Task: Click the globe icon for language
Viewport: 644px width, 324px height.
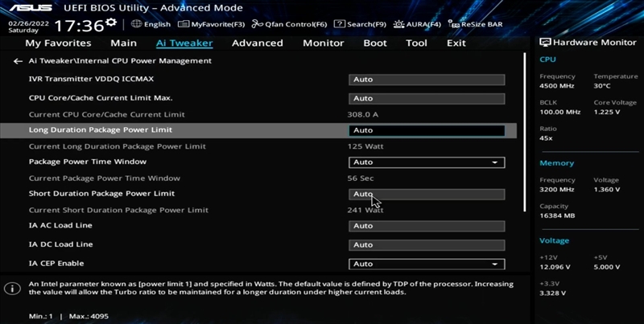Action: tap(136, 24)
